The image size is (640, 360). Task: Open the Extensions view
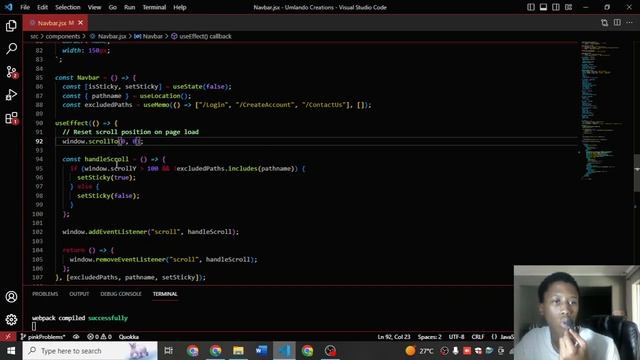click(11, 118)
